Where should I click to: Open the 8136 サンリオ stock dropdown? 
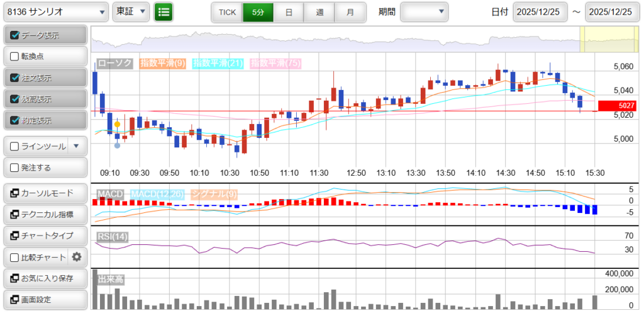(x=55, y=11)
